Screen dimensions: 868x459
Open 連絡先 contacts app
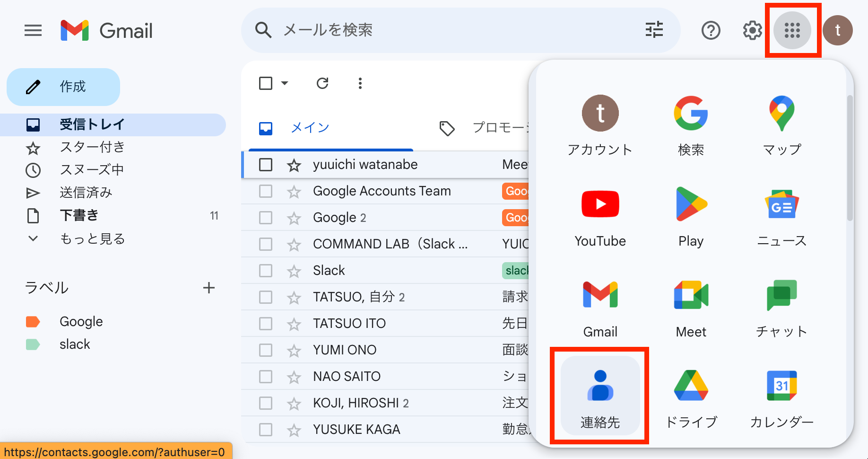pos(600,396)
